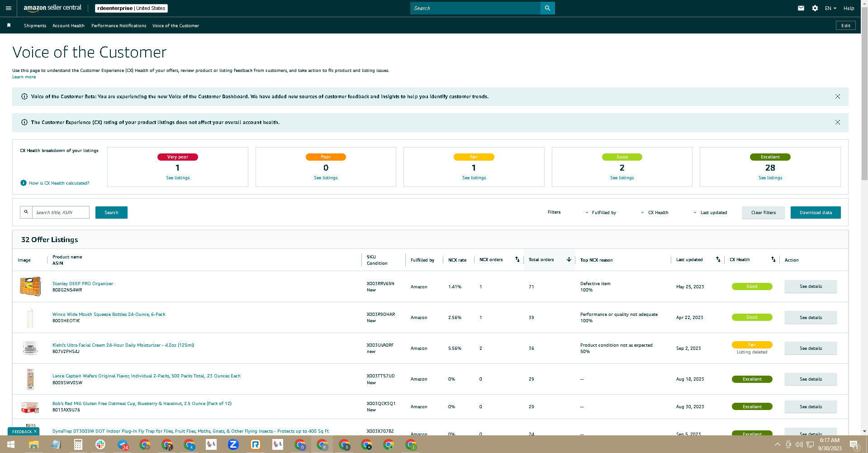
Task: See details for Winco Squeeze Bottles
Action: [x=811, y=317]
